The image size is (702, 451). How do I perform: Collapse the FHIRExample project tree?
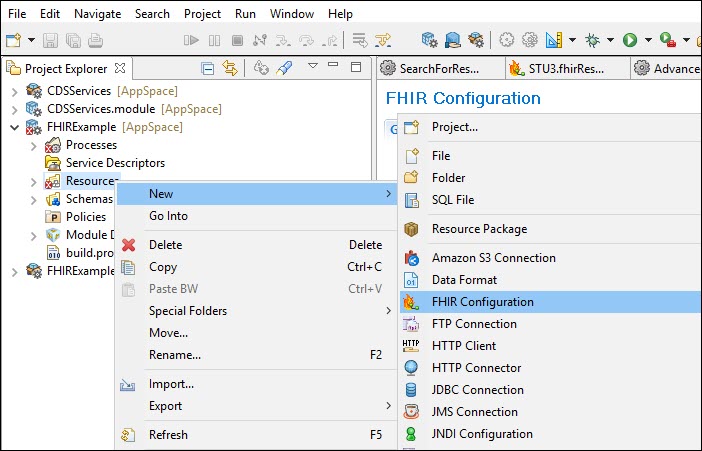click(14, 127)
